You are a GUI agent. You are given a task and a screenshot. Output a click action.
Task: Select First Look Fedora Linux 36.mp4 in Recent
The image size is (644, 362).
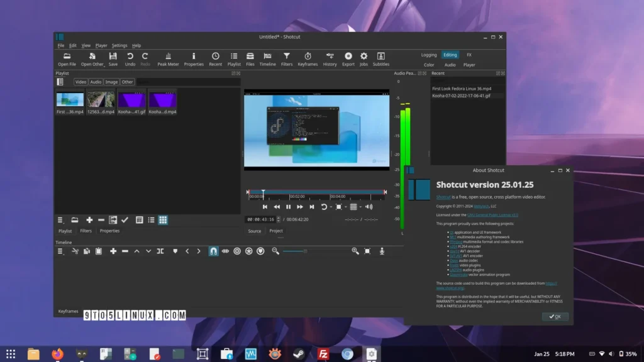(462, 89)
